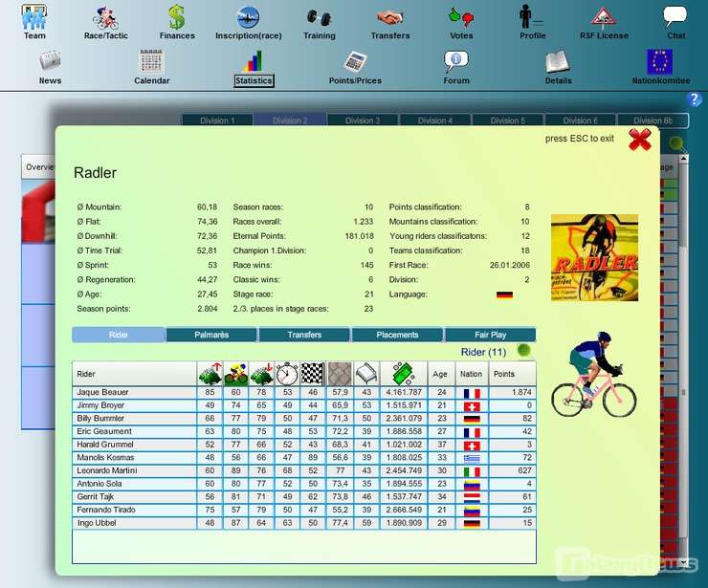This screenshot has height=588, width=708.
Task: Select the Division 6b tab
Action: click(653, 120)
